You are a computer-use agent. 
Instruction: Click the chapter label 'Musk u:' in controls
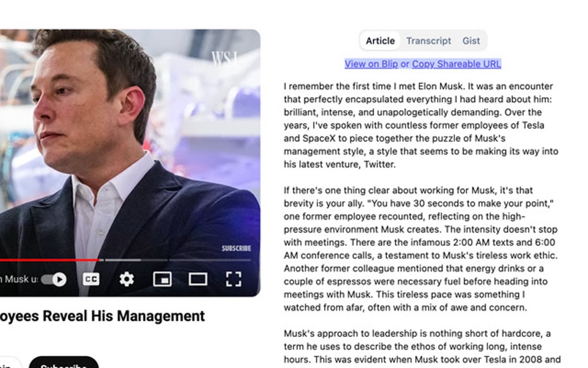[19, 280]
